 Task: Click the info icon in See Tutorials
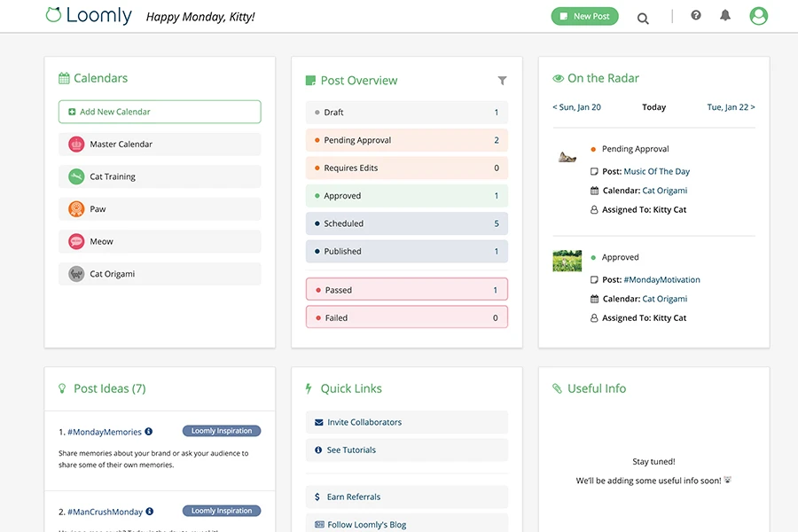click(x=318, y=450)
